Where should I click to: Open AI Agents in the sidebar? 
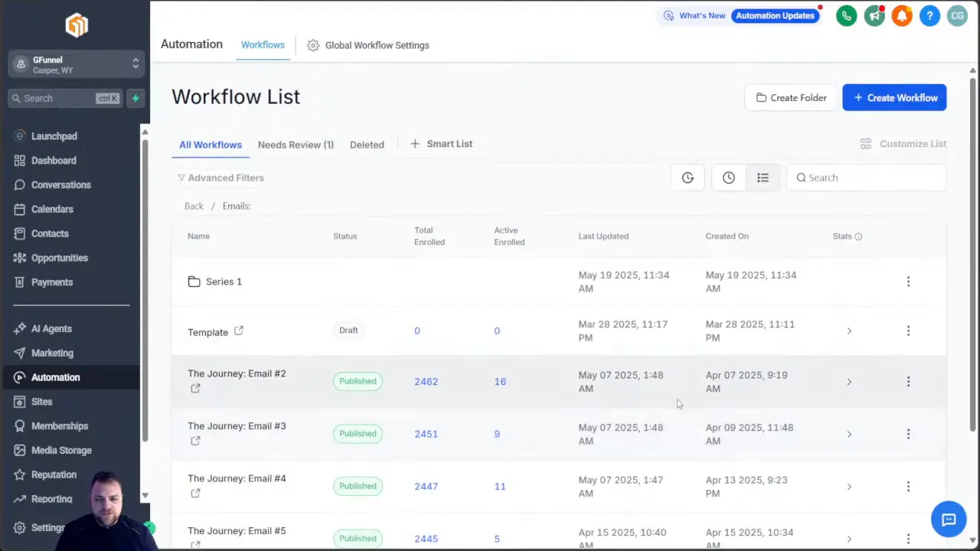(51, 328)
